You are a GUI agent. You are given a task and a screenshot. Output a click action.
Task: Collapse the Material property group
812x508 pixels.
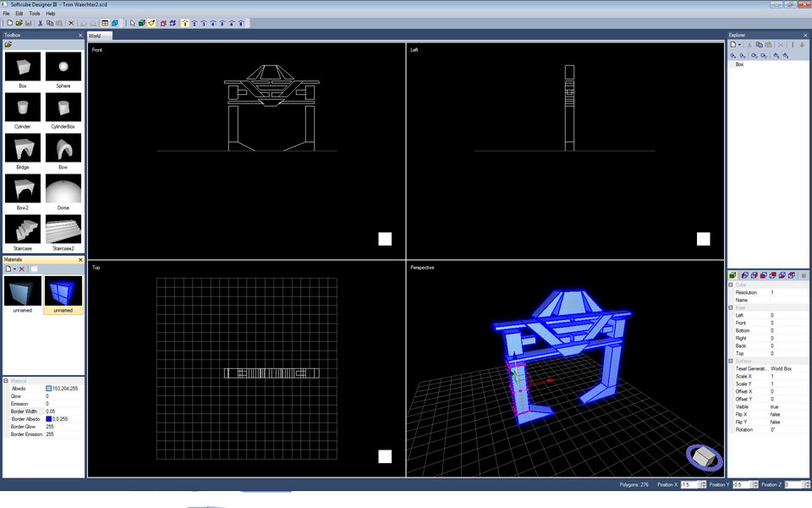click(6, 381)
